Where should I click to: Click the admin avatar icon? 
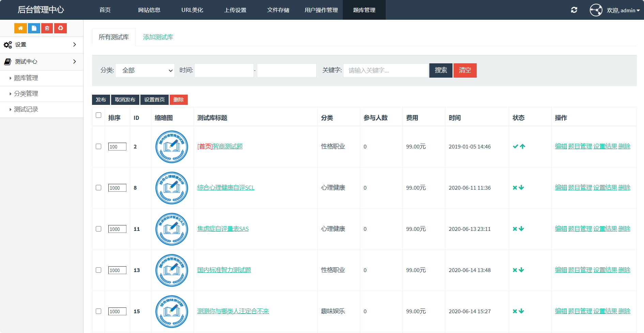click(596, 10)
